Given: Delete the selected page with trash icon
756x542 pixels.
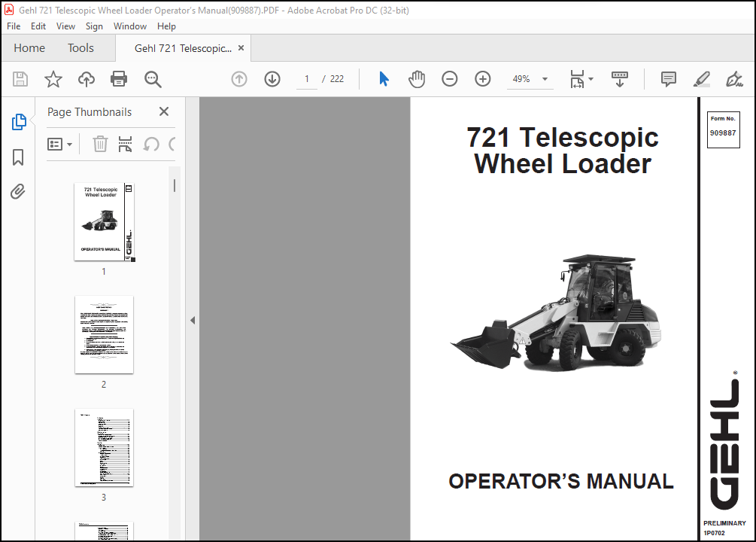Looking at the screenshot, I should click(x=100, y=144).
